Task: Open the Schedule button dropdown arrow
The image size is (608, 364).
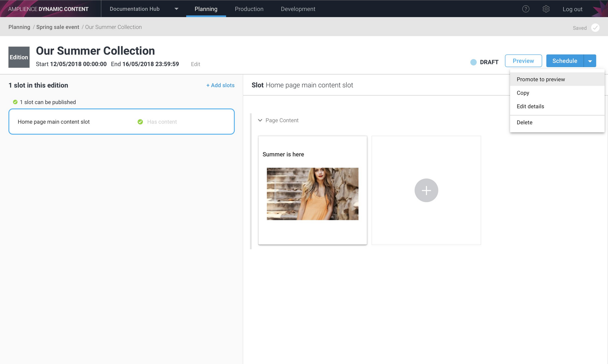Action: [x=590, y=61]
